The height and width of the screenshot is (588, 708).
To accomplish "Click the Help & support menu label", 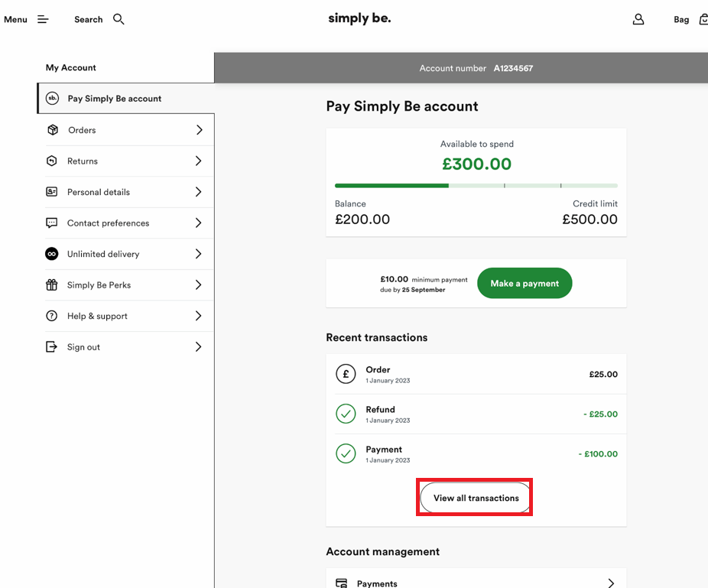I will click(x=97, y=316).
